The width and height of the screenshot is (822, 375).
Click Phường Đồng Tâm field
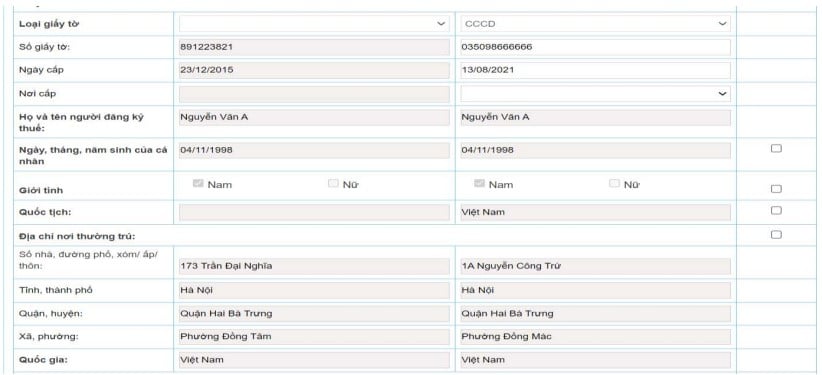314,337
